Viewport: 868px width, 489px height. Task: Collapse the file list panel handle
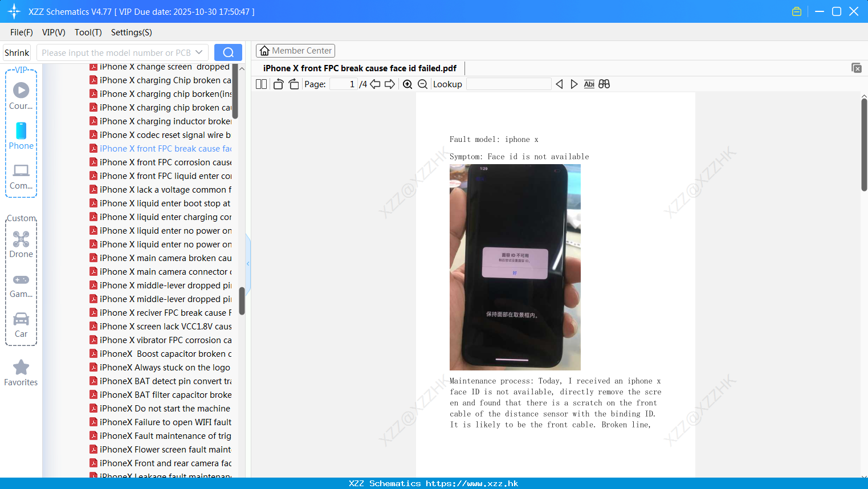tap(248, 264)
